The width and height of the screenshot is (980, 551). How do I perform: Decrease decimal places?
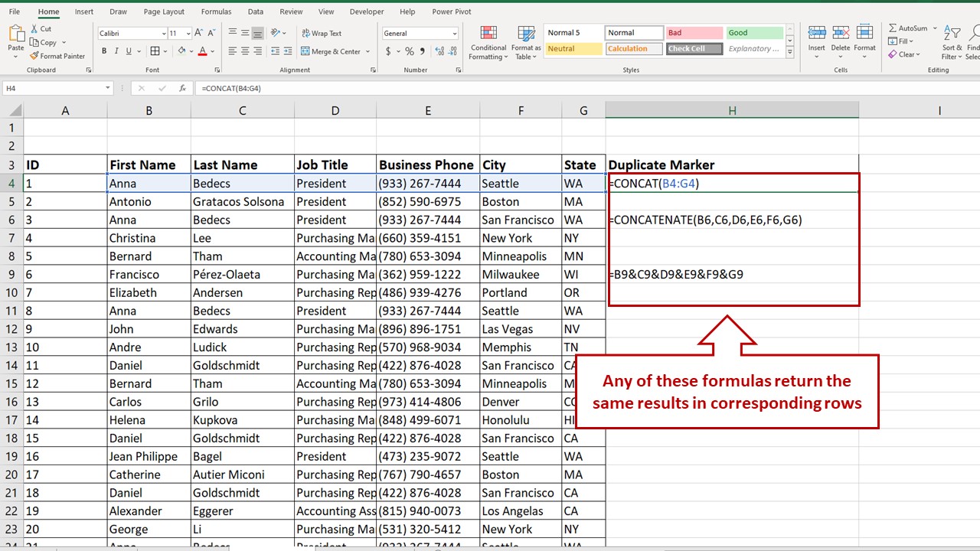[x=451, y=51]
